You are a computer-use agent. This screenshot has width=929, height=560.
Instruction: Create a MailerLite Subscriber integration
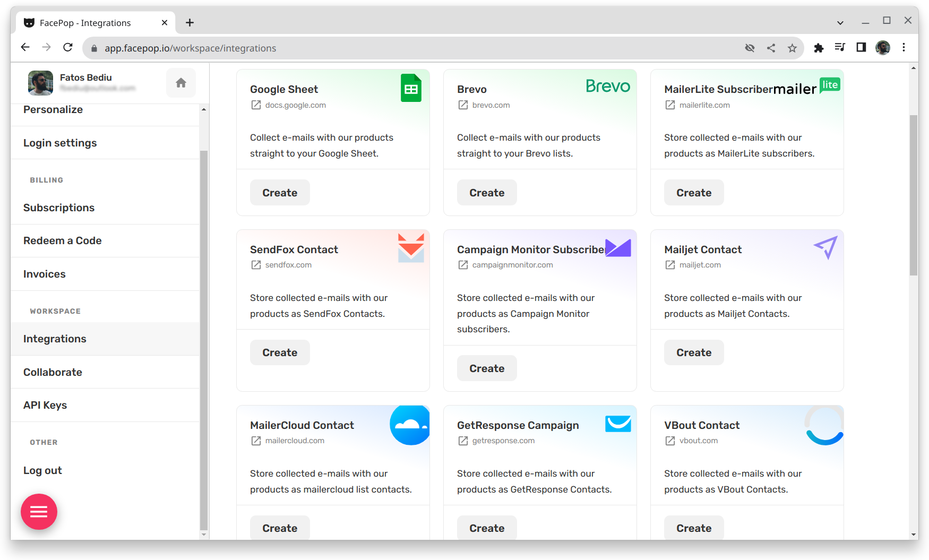694,193
